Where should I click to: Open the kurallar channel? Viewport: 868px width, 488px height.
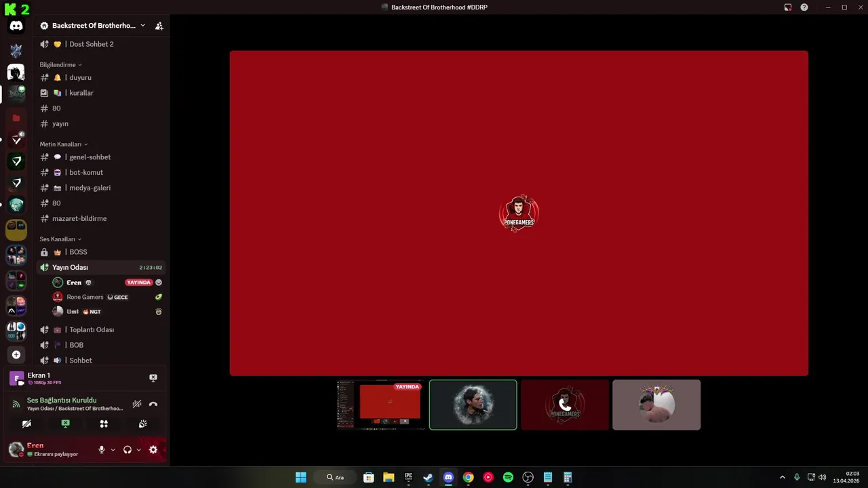coord(100,93)
